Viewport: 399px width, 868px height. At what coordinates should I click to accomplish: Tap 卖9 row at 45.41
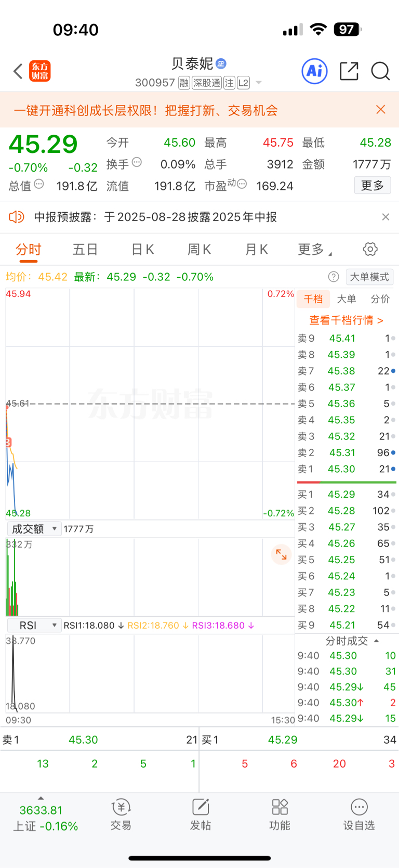point(346,339)
